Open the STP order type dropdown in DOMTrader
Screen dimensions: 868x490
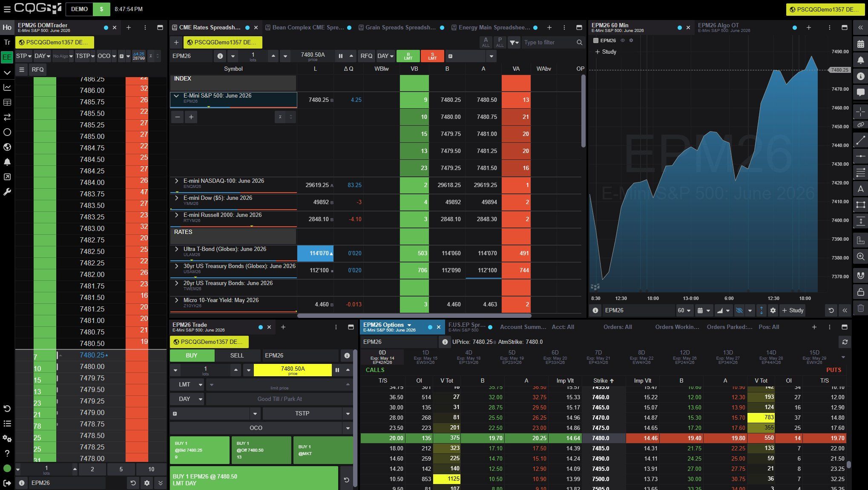pyautogui.click(x=24, y=56)
